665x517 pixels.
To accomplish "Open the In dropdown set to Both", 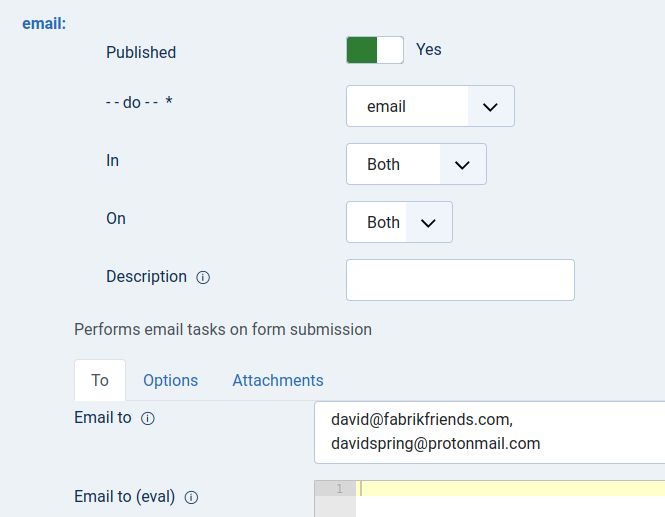I will [x=416, y=164].
